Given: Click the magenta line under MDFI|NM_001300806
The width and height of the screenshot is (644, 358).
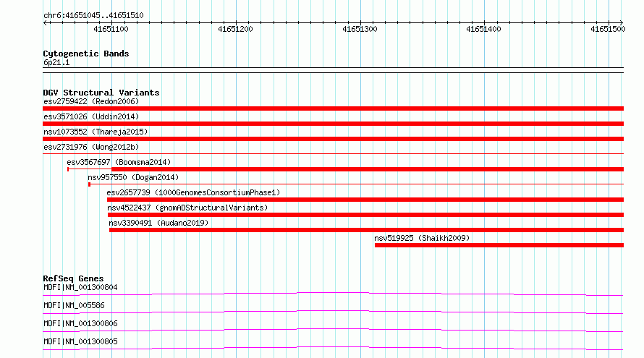Looking at the screenshot, I should click(x=333, y=330).
